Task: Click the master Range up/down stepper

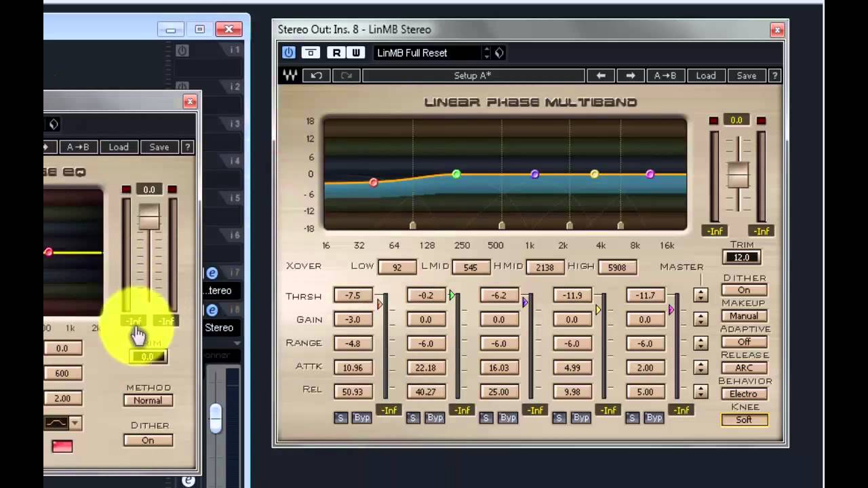Action: [x=701, y=344]
